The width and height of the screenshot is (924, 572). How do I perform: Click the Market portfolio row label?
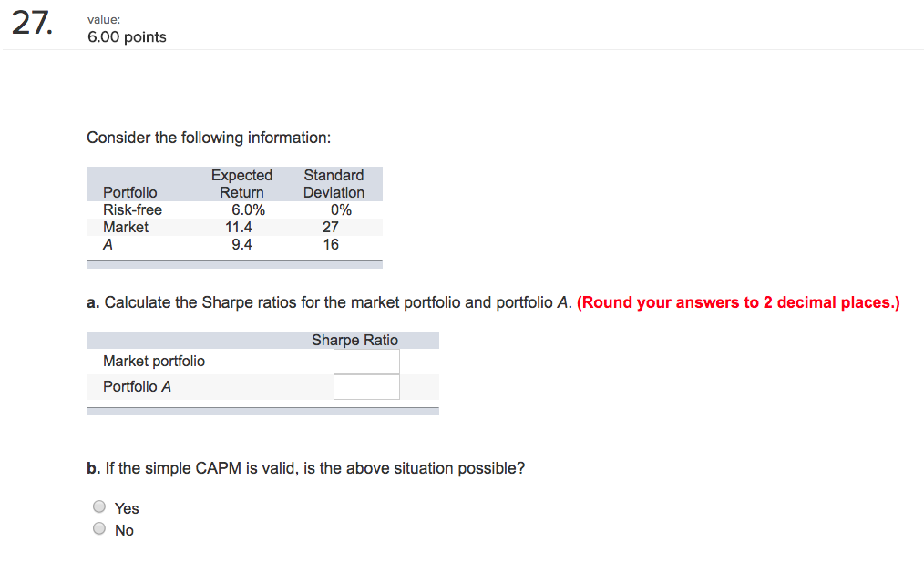pos(153,361)
